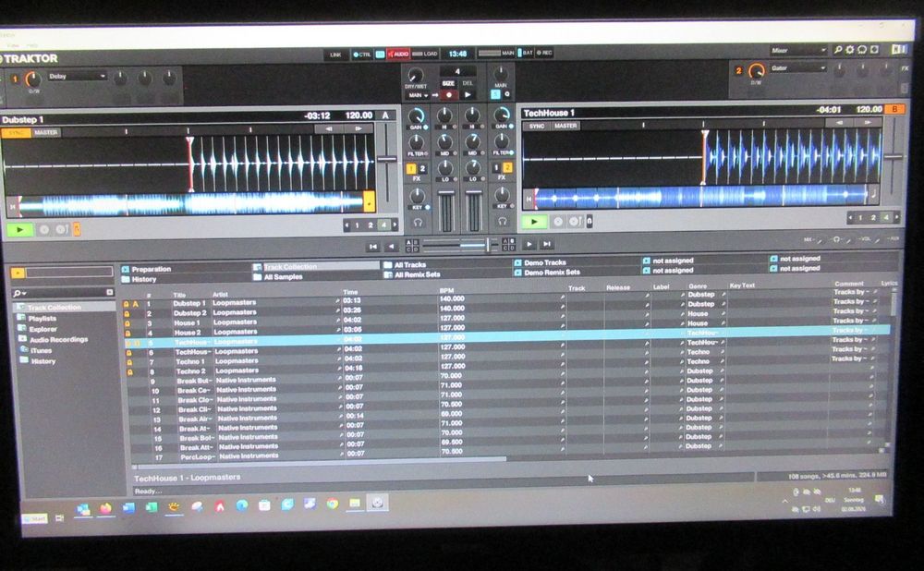This screenshot has height=571, width=924.
Task: Click the loop recorder play button
Action: [x=468, y=94]
